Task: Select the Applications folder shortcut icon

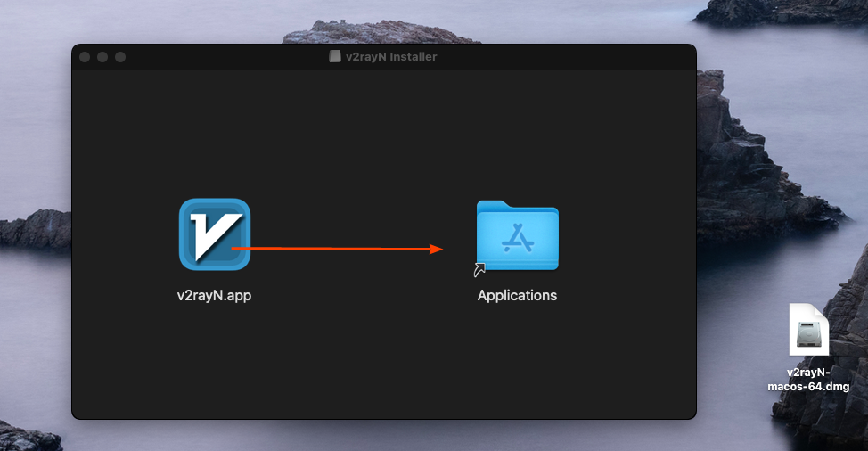Action: (x=517, y=236)
